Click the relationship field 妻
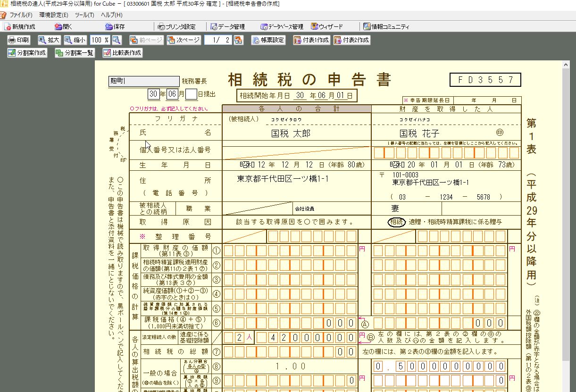The image size is (576, 392). tap(395, 208)
